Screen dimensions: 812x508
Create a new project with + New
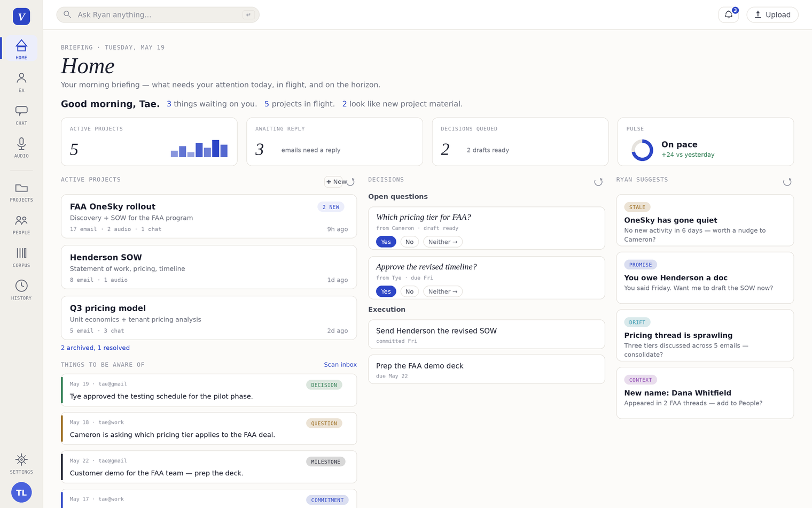point(334,182)
